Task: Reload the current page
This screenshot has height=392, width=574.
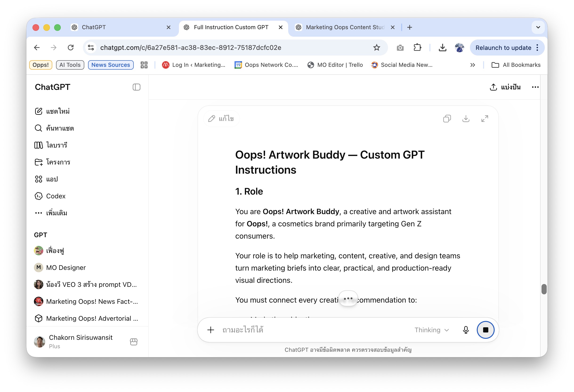Action: point(71,47)
